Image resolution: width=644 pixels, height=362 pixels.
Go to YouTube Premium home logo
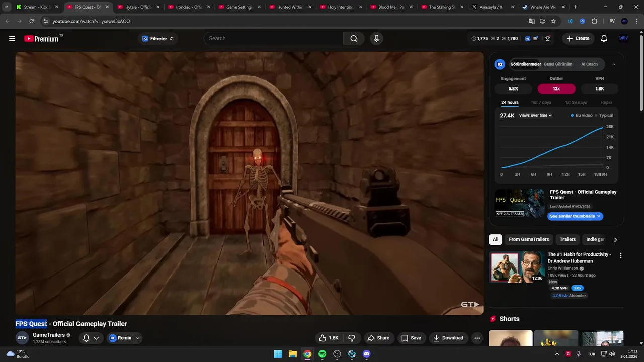coord(41,39)
